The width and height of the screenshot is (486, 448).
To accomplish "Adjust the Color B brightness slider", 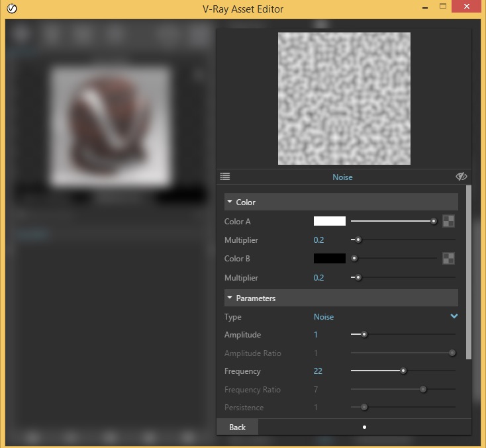I will pyautogui.click(x=394, y=258).
